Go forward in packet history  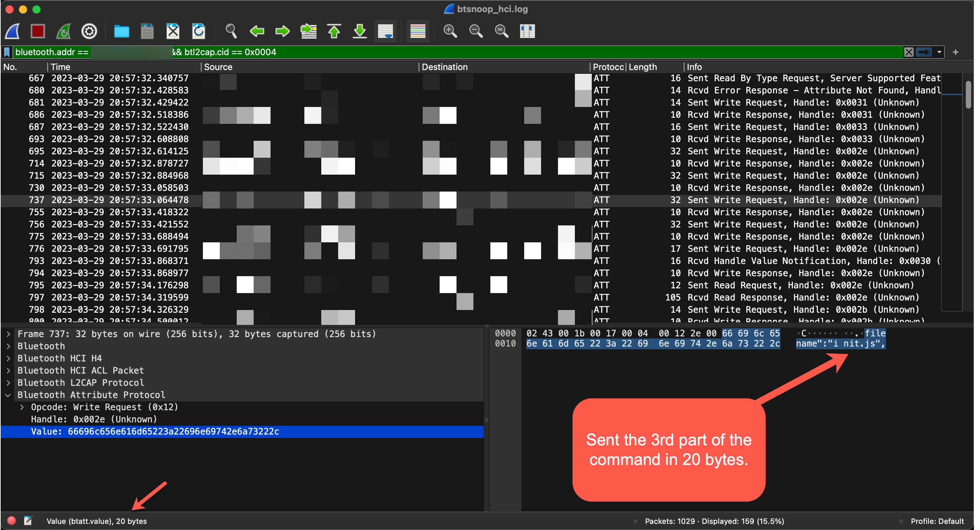[282, 31]
